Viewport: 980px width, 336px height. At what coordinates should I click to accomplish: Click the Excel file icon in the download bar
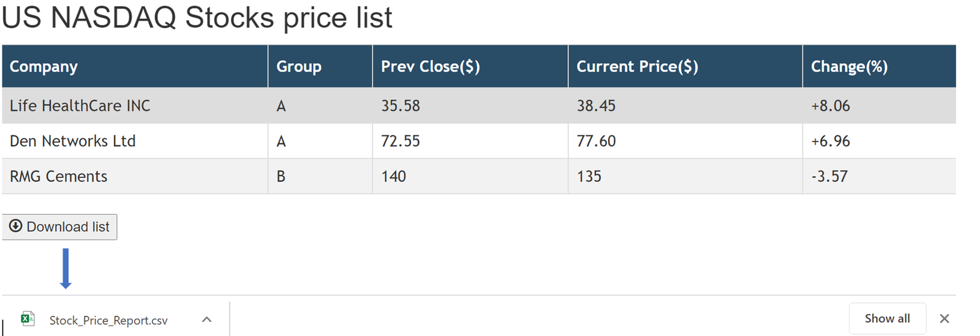click(x=28, y=319)
